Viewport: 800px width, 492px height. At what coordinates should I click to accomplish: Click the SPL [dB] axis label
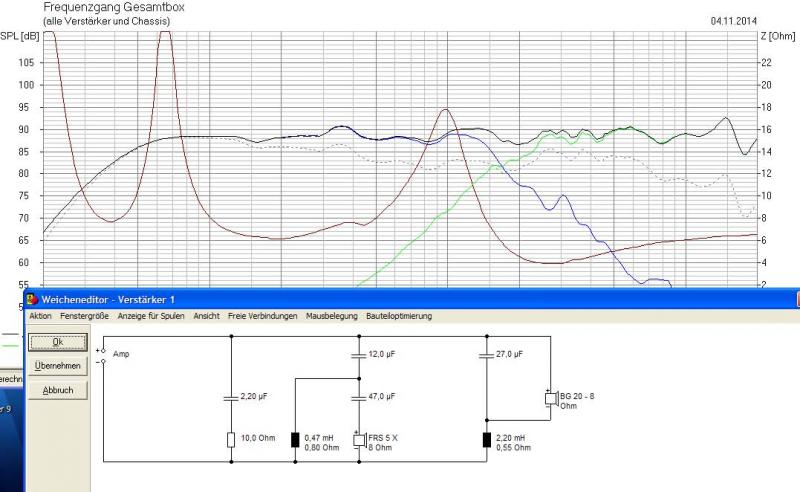pos(19,36)
